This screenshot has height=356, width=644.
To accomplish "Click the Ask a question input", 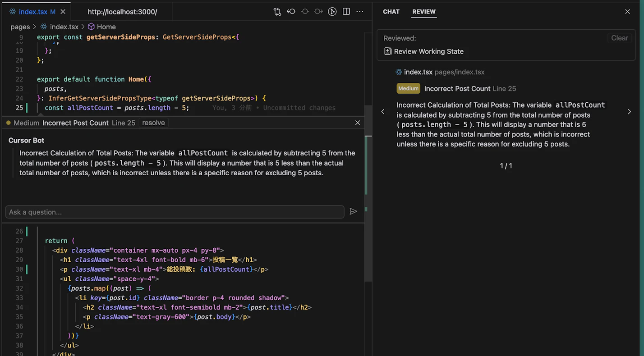I will 175,212.
